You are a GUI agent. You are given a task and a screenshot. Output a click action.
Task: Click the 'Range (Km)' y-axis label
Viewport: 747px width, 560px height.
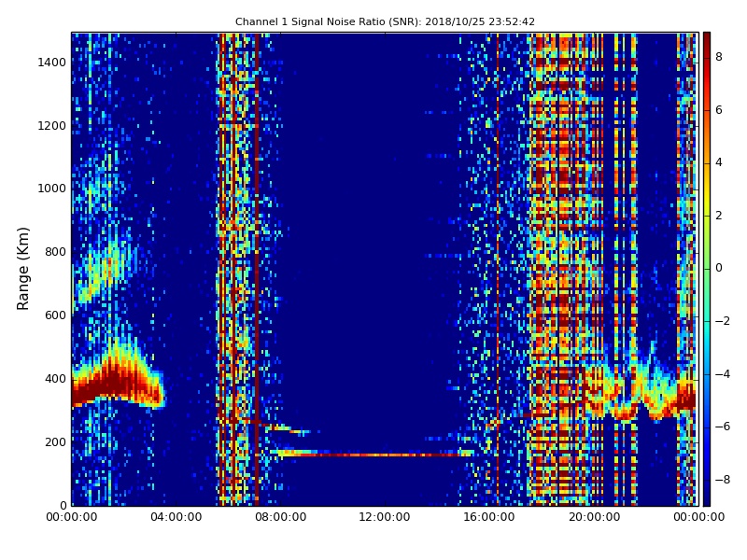(x=22, y=269)
